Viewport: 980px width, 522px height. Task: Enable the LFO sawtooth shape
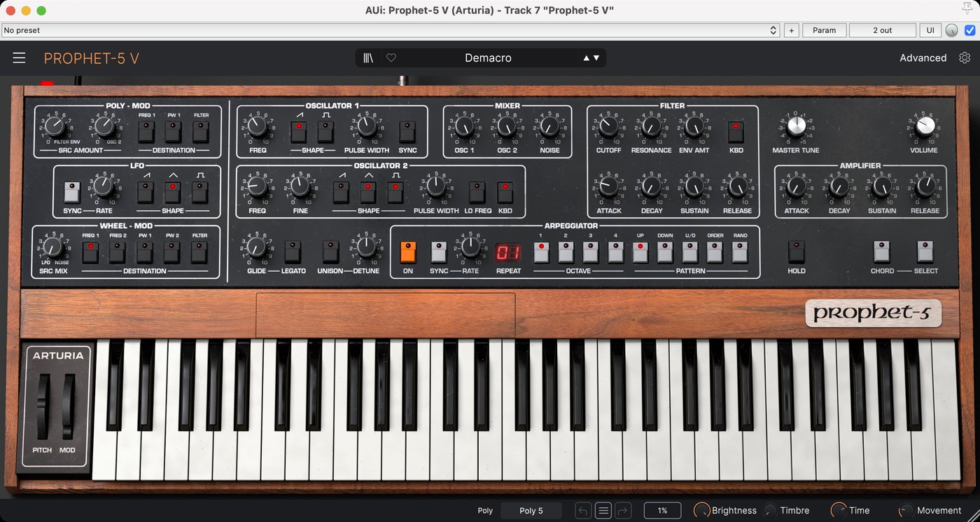(146, 191)
